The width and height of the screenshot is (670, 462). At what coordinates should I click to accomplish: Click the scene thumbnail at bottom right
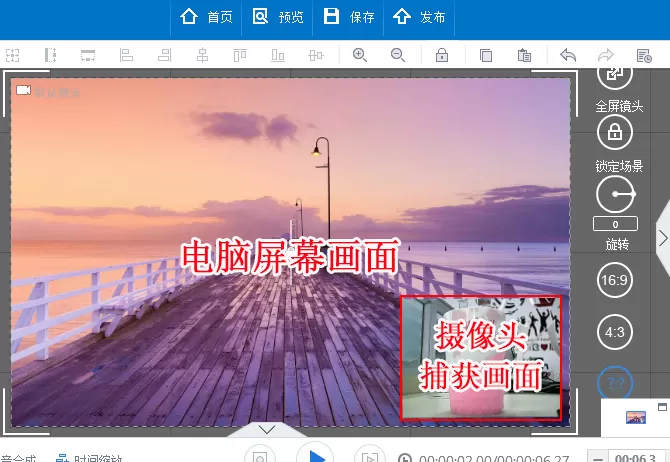click(635, 417)
